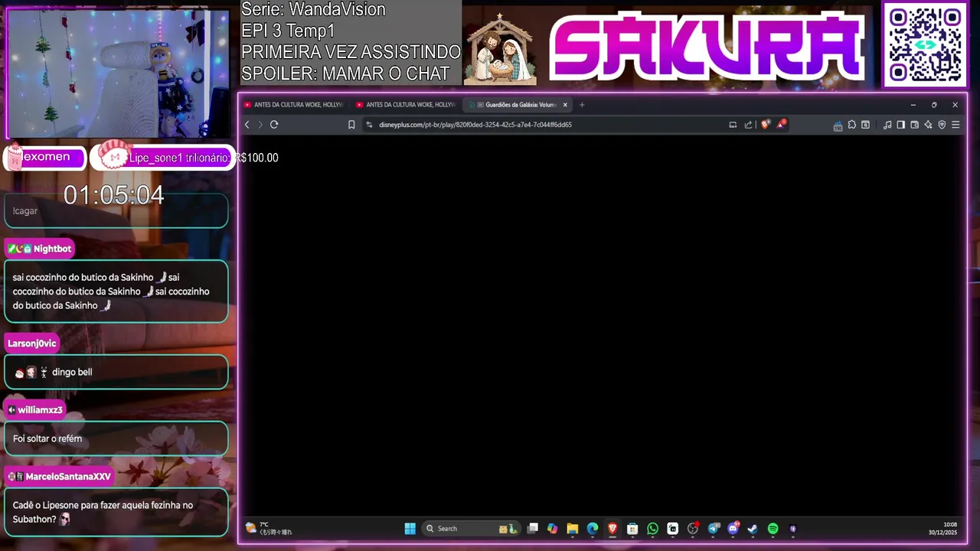Open the Brave Wallet icon

click(914, 125)
